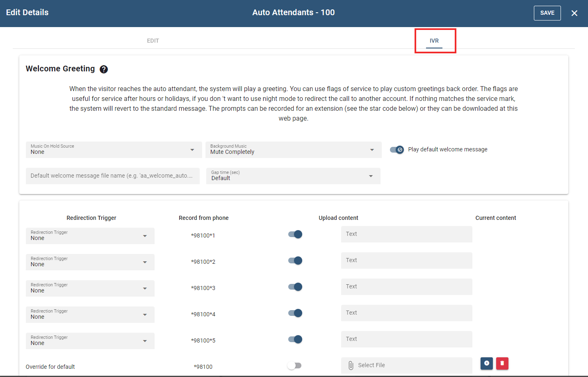This screenshot has width=588, height=377.
Task: Select the IVR tab
Action: click(x=434, y=41)
